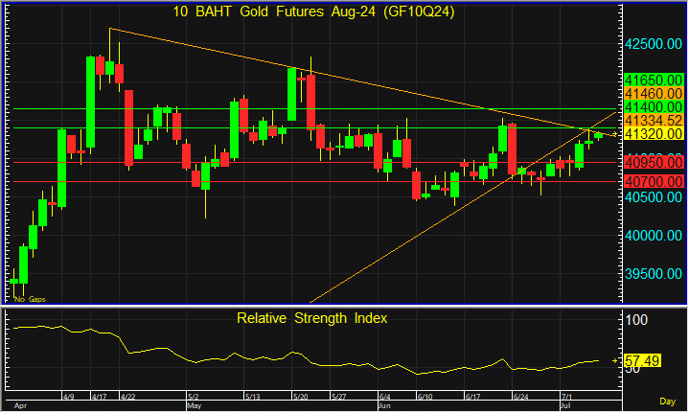Click the yellow arrow marker at current price
The height and width of the screenshot is (413, 689).
click(612, 134)
